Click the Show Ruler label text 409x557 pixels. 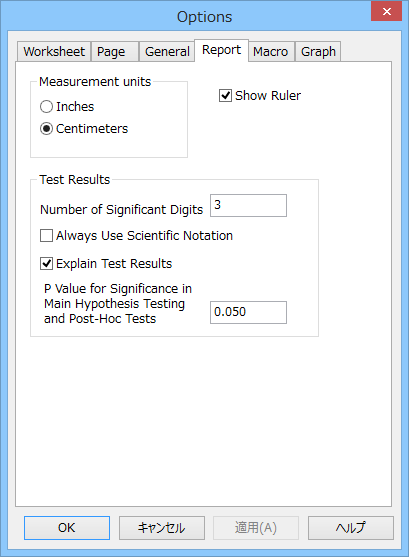(x=268, y=96)
